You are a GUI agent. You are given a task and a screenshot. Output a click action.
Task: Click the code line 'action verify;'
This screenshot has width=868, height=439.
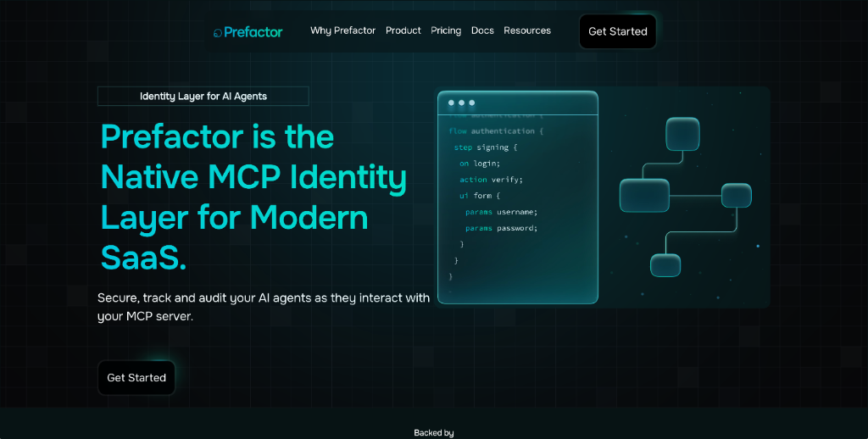[491, 180]
